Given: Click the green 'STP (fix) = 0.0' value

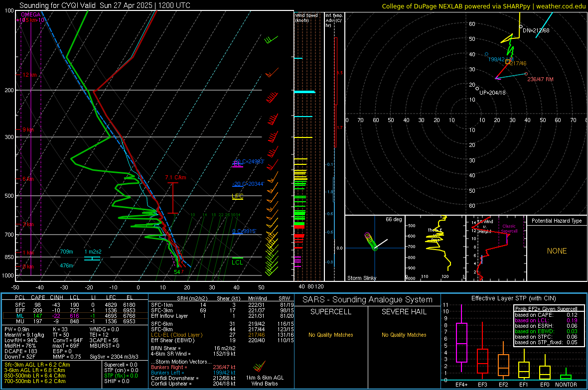Looking at the screenshot, I should click(x=121, y=376).
